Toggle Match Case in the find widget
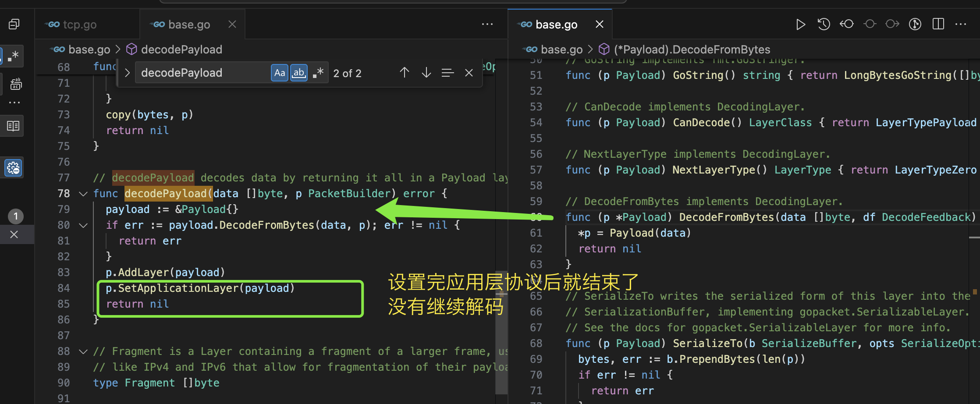This screenshot has height=404, width=980. pos(280,73)
